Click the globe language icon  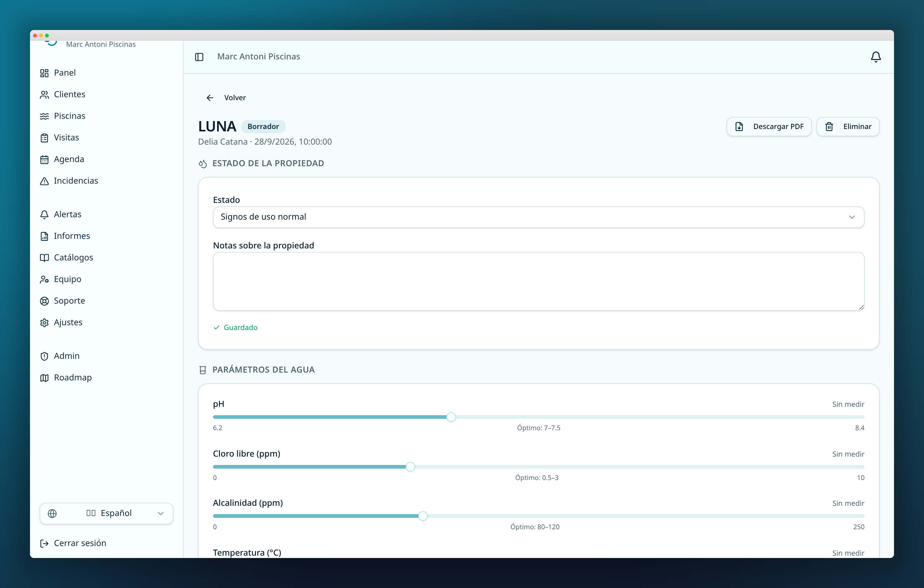[52, 514]
